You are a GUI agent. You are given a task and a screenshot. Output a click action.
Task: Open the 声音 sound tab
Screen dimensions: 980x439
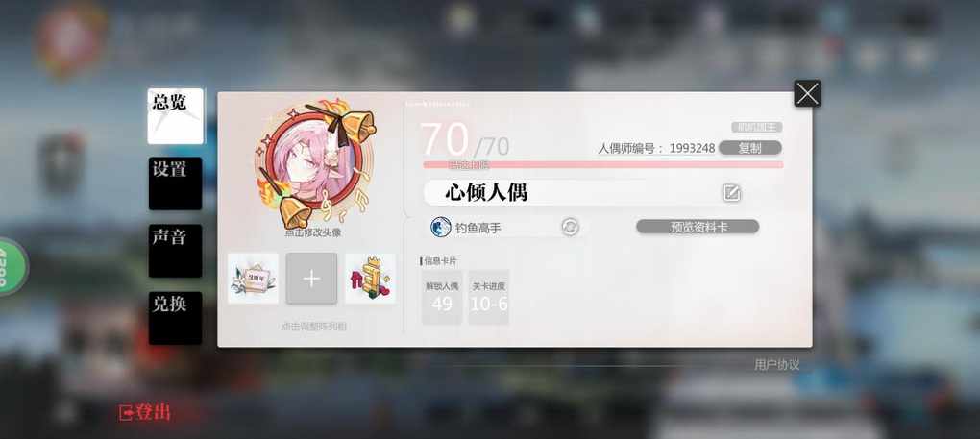(176, 251)
